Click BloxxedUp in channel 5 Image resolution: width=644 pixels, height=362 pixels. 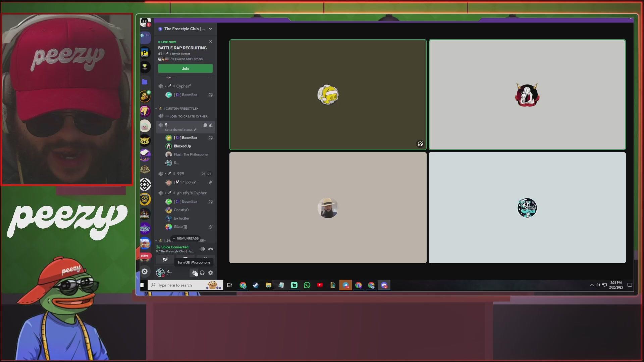click(182, 146)
